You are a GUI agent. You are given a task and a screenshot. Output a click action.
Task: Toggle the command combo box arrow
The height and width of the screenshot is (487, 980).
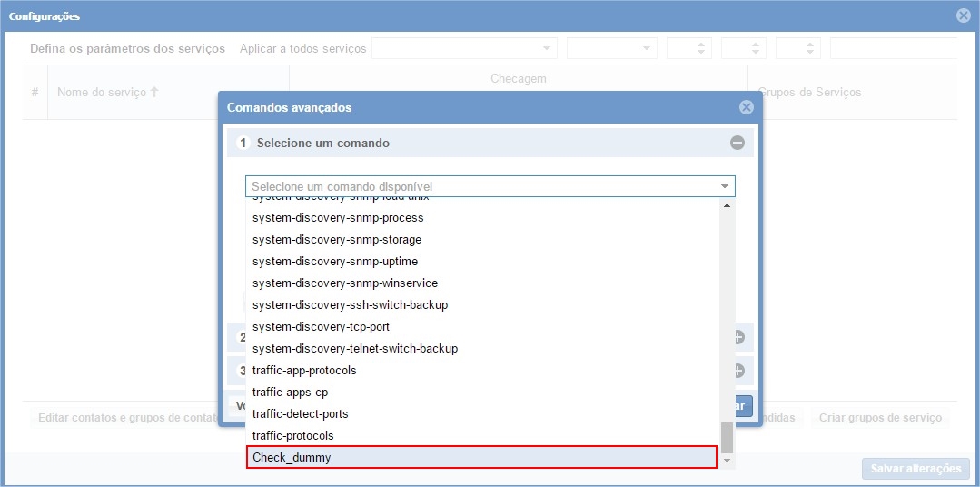[x=724, y=186]
